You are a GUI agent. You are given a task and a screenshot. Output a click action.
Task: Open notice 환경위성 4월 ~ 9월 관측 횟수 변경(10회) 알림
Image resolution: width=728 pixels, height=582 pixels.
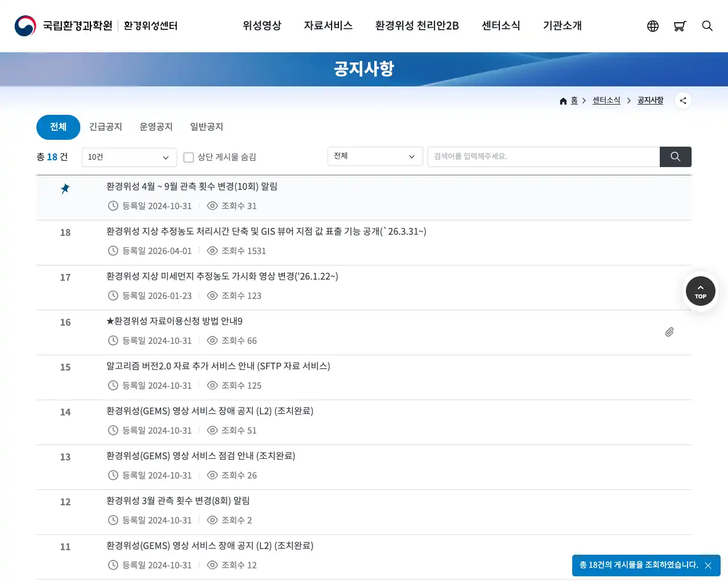pos(192,186)
